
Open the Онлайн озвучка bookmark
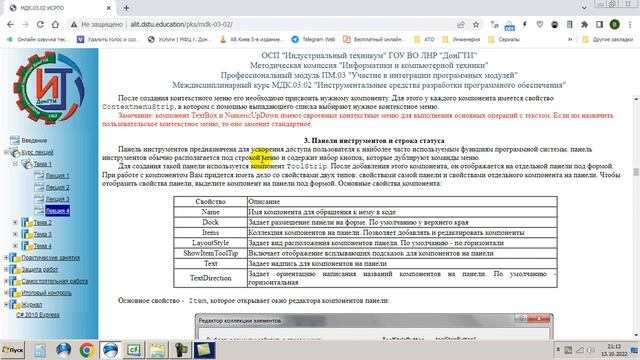38,40
